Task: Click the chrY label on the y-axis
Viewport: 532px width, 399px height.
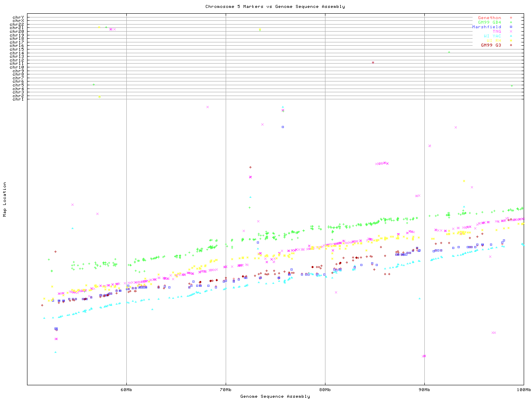Action: point(18,17)
